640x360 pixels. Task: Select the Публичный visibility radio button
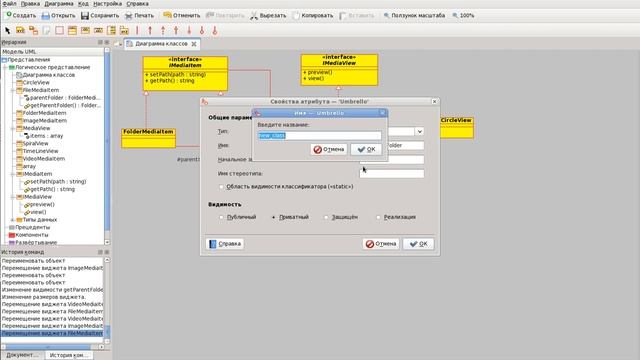(x=221, y=217)
